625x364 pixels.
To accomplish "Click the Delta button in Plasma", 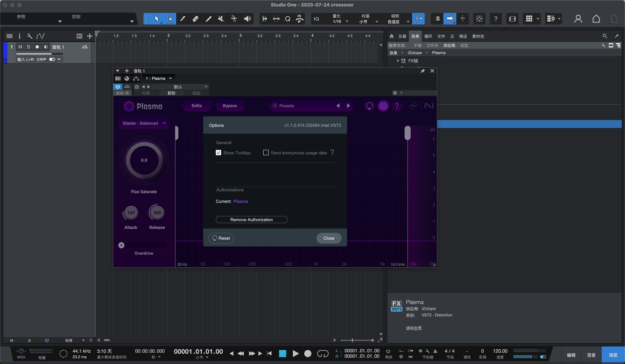I will (x=197, y=106).
